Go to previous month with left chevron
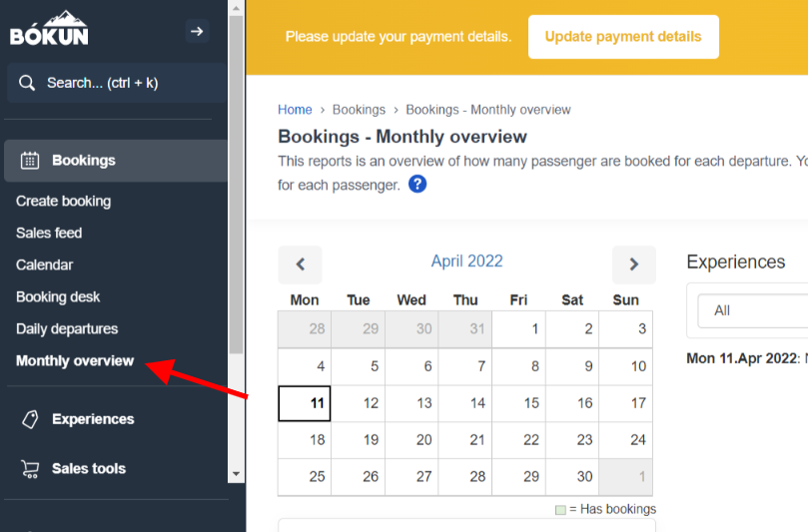Screen dimensions: 808x532 point(301,265)
